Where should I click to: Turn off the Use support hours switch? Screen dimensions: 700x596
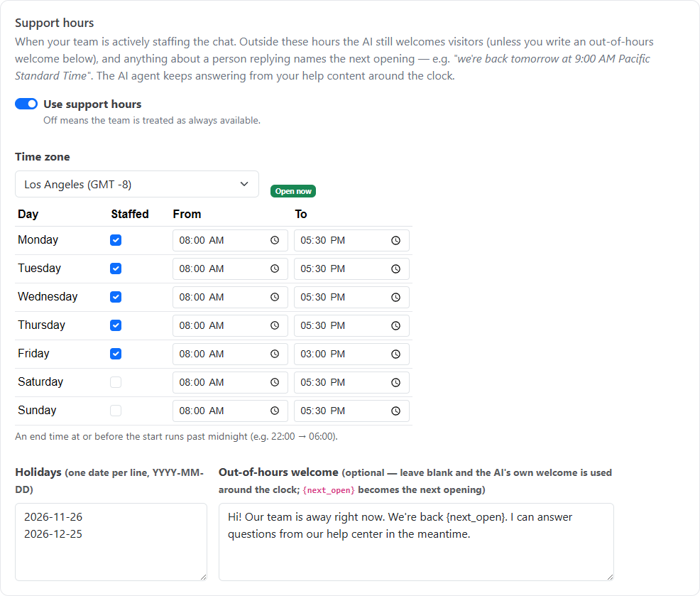(26, 104)
